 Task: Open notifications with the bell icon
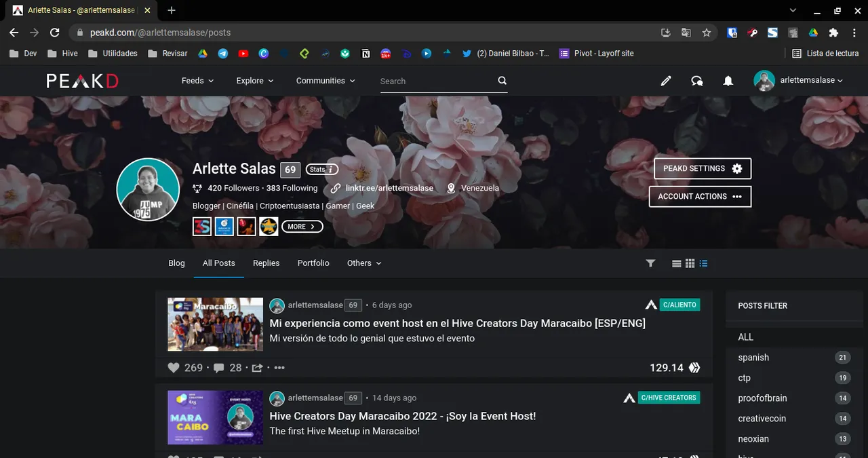(x=728, y=81)
